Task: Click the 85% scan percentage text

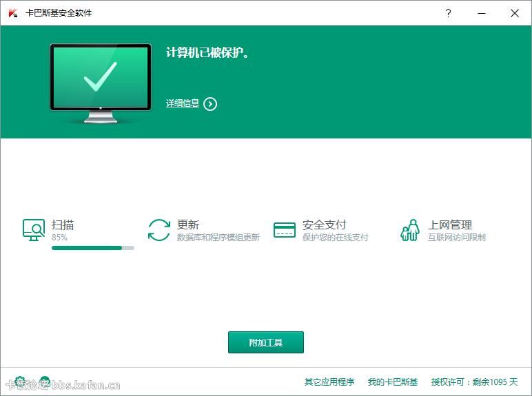Action: point(59,238)
